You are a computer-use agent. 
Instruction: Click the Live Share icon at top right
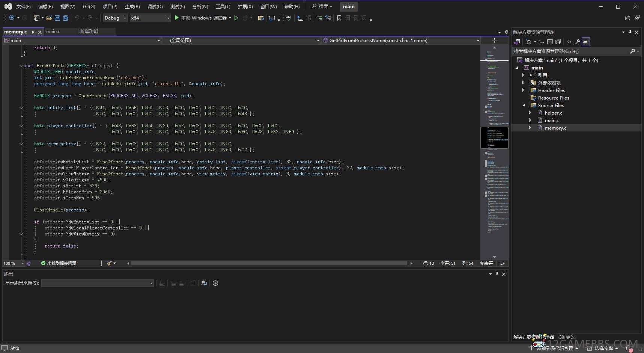click(627, 18)
